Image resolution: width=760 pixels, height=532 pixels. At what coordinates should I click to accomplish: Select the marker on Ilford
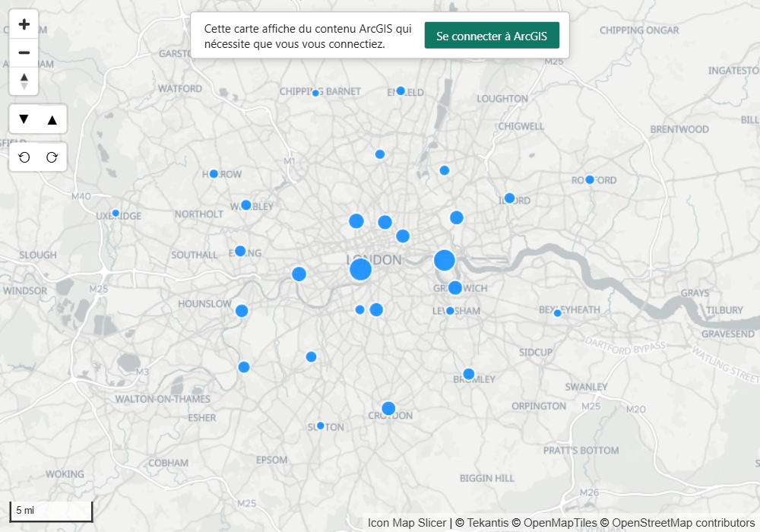pyautogui.click(x=509, y=198)
